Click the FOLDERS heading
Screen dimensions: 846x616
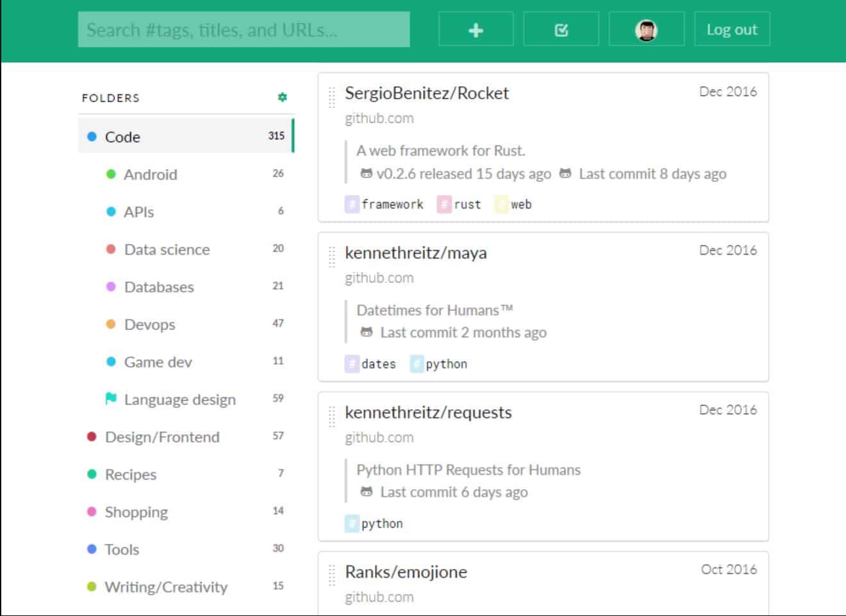110,98
